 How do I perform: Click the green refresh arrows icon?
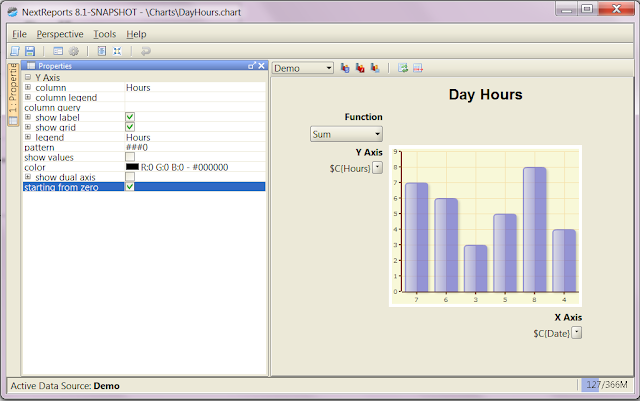(x=403, y=68)
